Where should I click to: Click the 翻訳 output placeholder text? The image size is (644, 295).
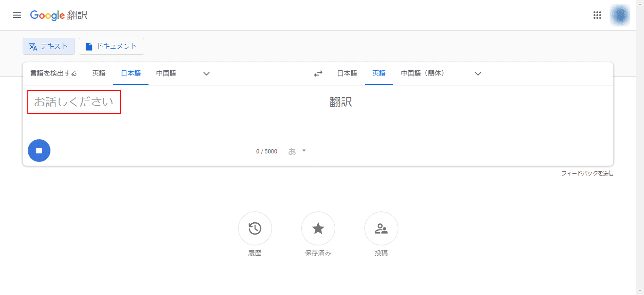(341, 102)
